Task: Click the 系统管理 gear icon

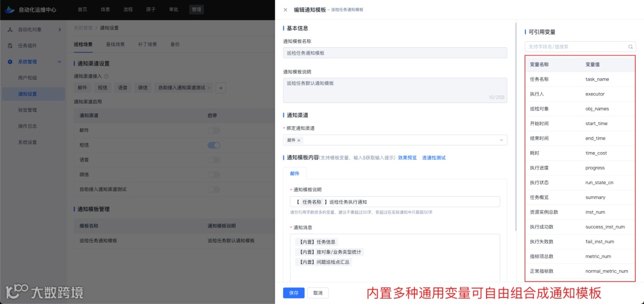Action: tap(10, 61)
